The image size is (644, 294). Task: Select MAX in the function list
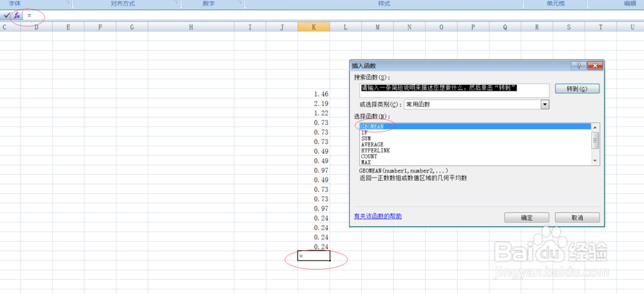[x=475, y=162]
